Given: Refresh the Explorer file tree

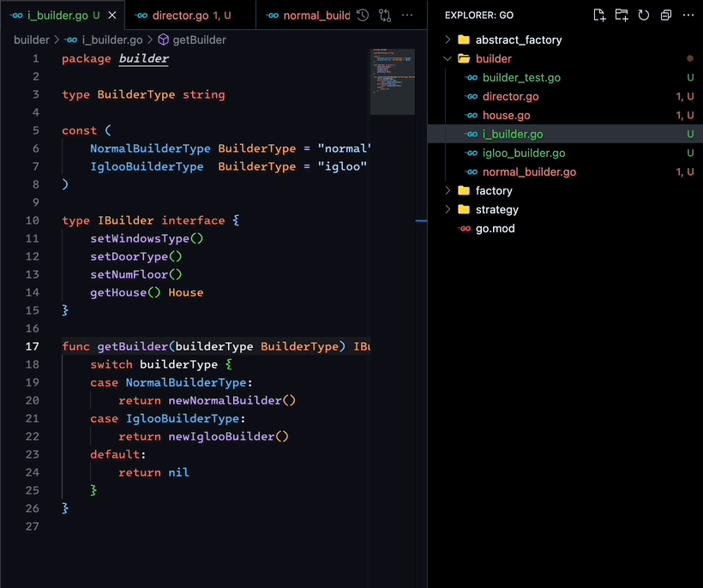Looking at the screenshot, I should pyautogui.click(x=644, y=15).
